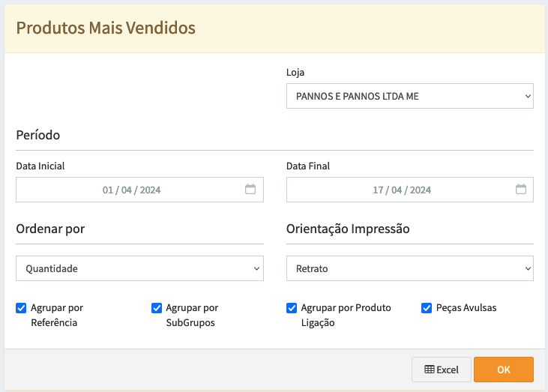Uncheck Agrupar por Referência checkbox
This screenshot has height=392, width=548.
click(21, 308)
